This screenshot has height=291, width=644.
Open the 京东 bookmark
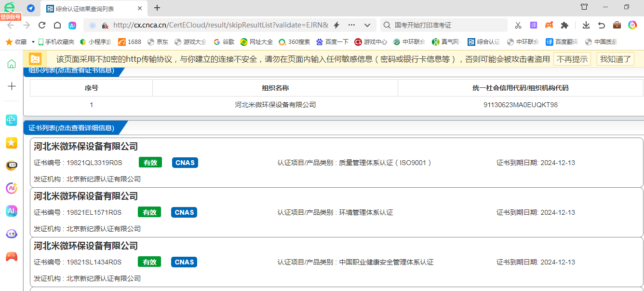[158, 42]
